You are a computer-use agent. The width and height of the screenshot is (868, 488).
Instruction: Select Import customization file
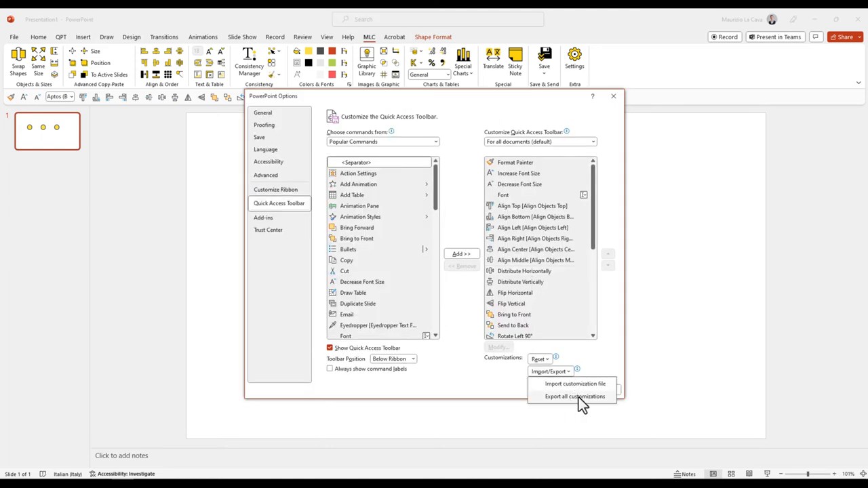(575, 384)
